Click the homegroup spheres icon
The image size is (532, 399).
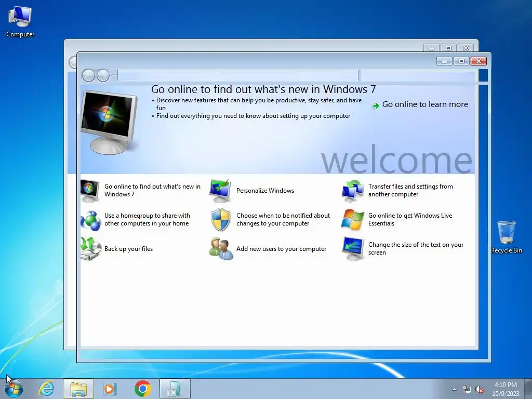click(x=90, y=220)
